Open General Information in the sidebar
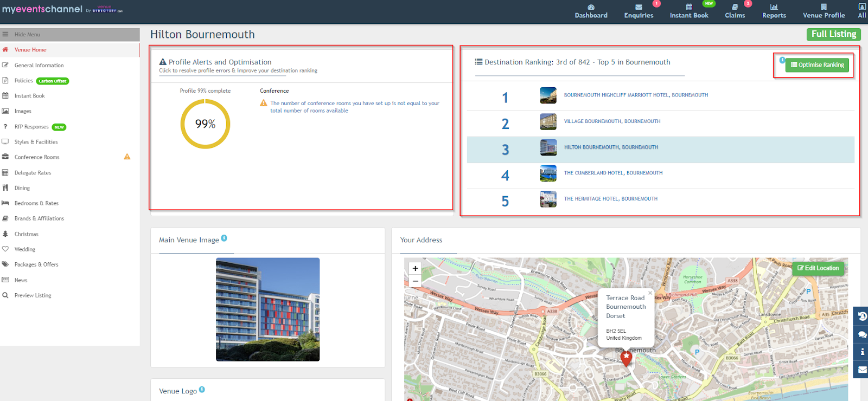This screenshot has height=401, width=868. (39, 66)
